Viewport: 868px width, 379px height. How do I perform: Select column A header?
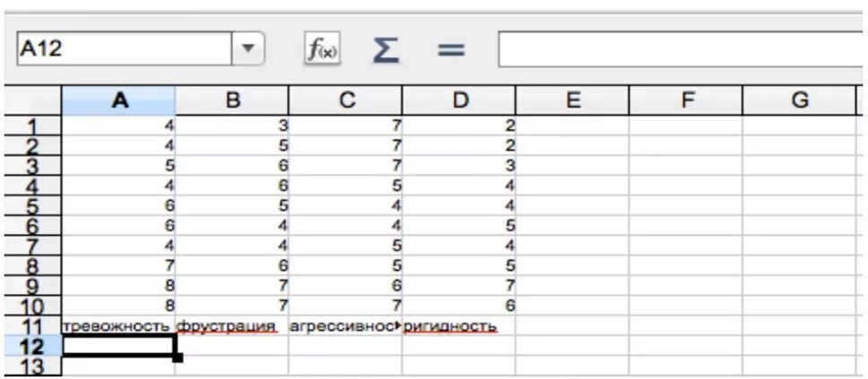(x=119, y=100)
